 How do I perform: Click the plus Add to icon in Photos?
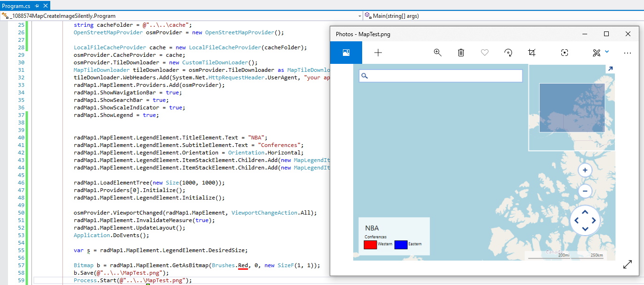(378, 53)
